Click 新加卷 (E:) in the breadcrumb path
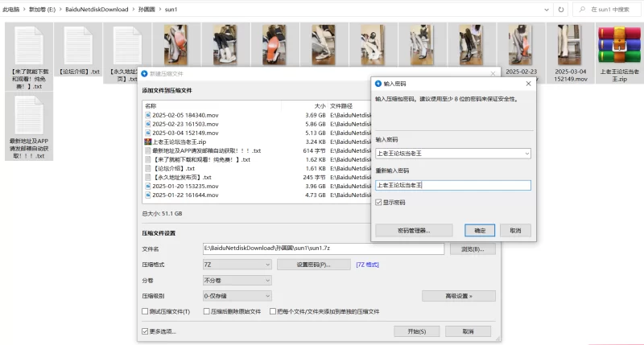The image size is (644, 345). [x=42, y=10]
